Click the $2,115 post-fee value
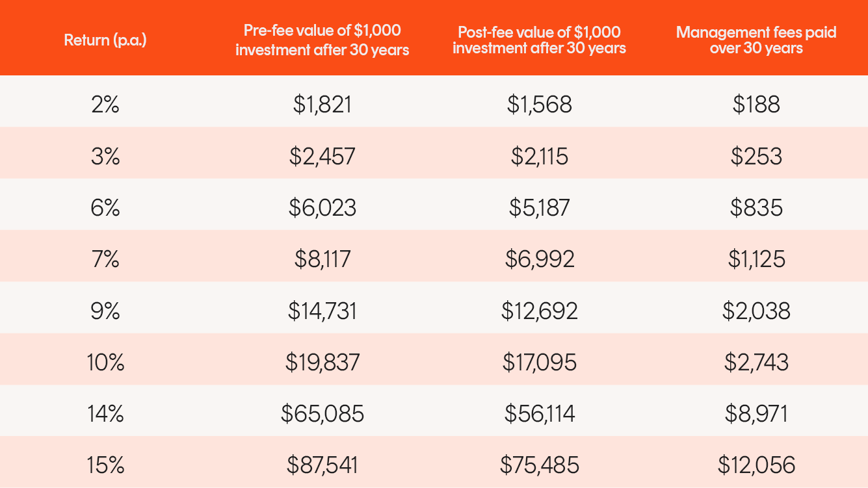This screenshot has height=488, width=868. tap(540, 156)
